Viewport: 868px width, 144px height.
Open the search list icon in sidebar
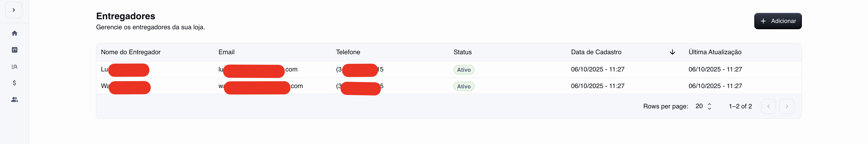[14, 67]
